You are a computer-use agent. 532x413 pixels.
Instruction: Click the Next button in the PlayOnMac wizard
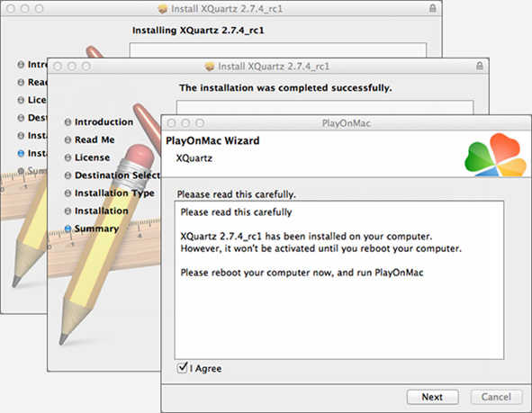[x=433, y=397]
